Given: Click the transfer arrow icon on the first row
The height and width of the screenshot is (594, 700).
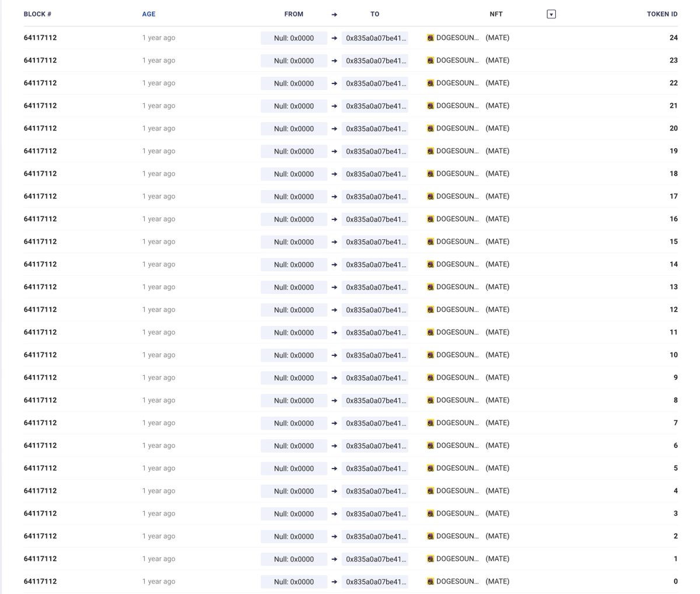Looking at the screenshot, I should pyautogui.click(x=334, y=38).
